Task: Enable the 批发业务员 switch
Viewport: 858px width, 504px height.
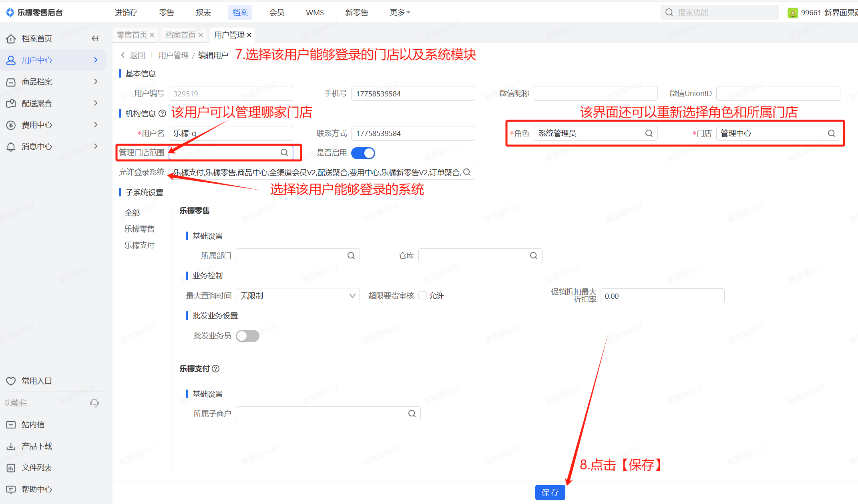Action: 247,336
